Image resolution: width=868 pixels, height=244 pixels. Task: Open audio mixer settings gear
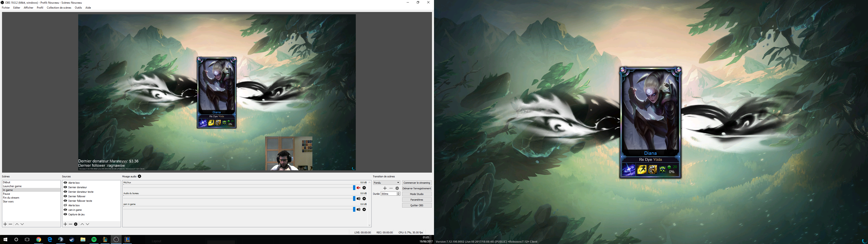[x=139, y=176]
